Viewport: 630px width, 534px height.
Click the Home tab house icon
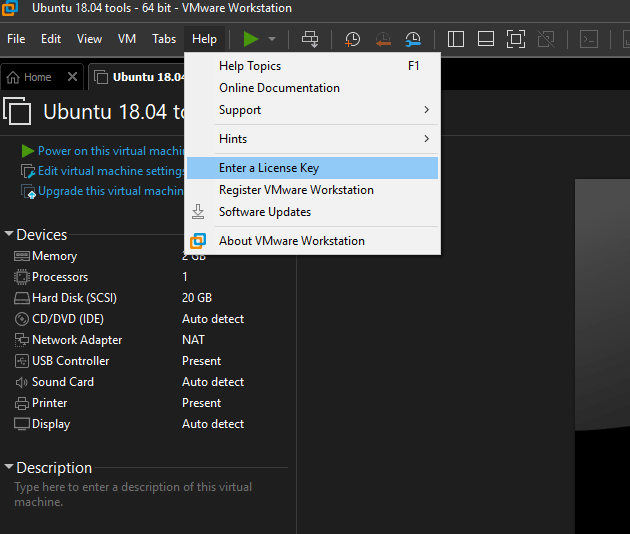13,77
